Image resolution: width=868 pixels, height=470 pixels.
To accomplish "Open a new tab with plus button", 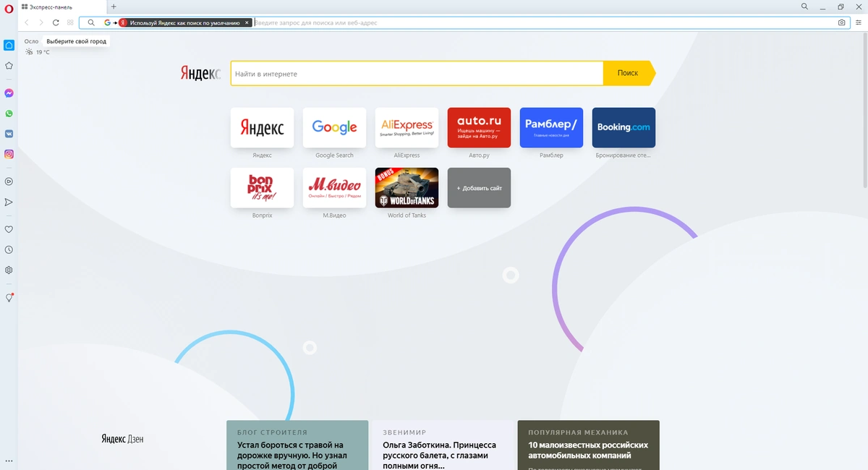I will coord(114,7).
